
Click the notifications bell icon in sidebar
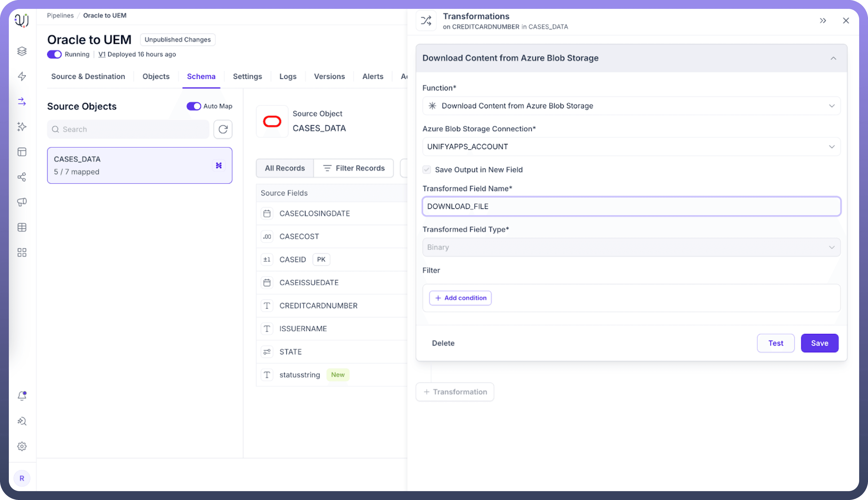click(x=22, y=396)
